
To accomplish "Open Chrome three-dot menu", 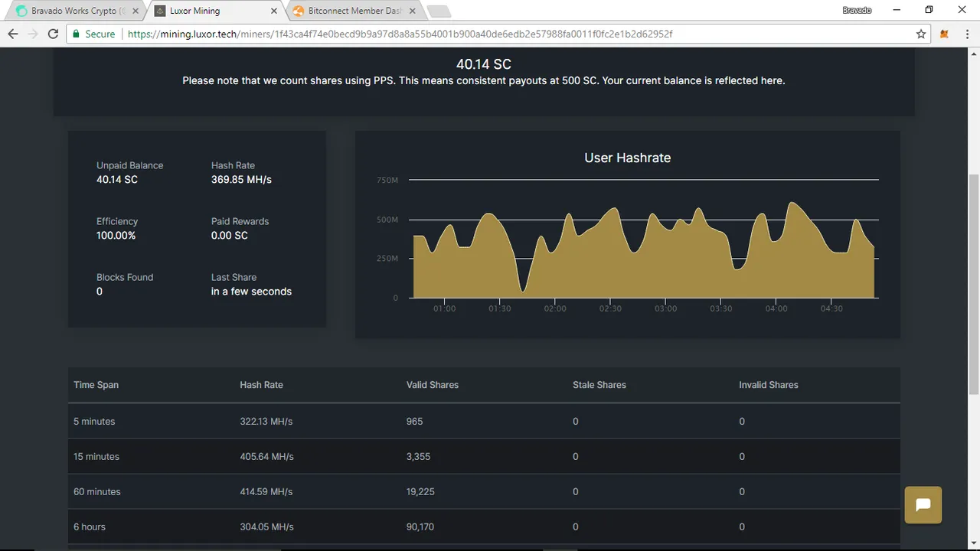I will coord(966,34).
